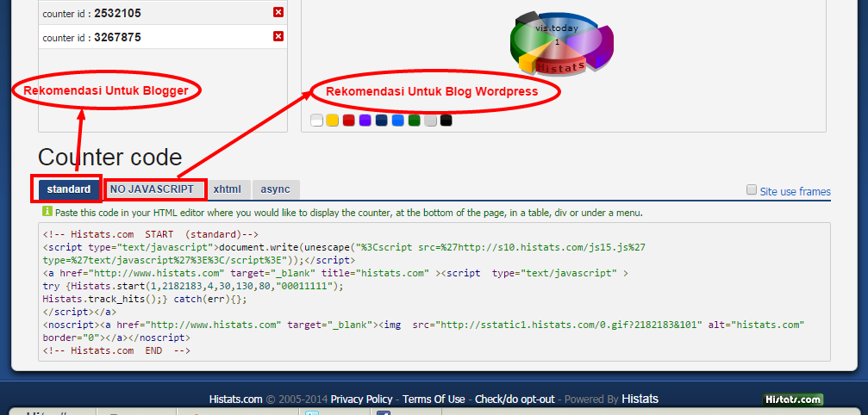The image size is (868, 415).
Task: Switch to the standard code tab
Action: [x=69, y=189]
